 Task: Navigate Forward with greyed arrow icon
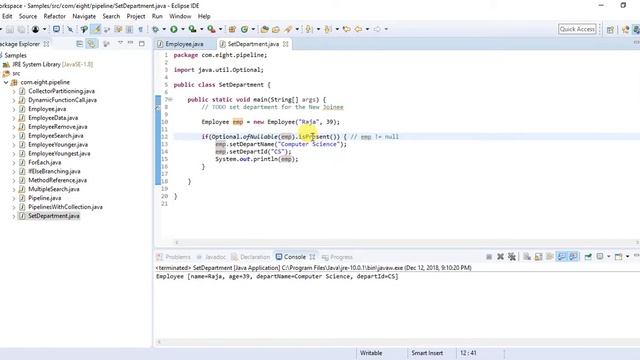tap(377, 29)
